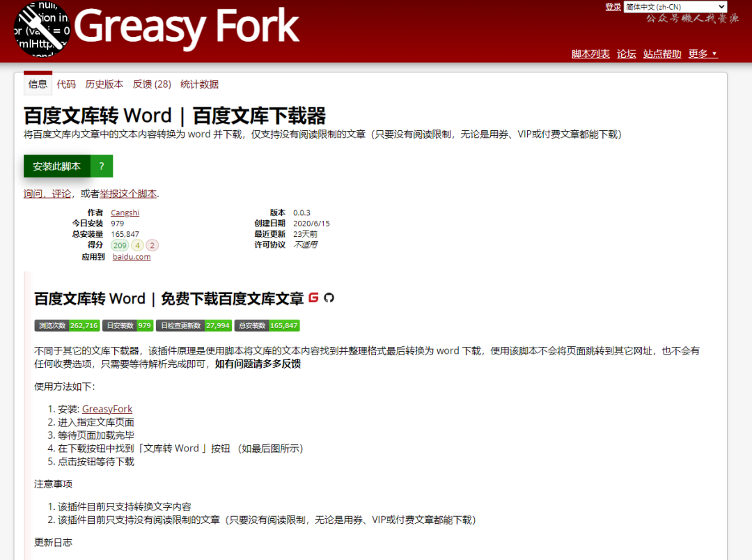Click the 浏览次数 262,716 badge

67,325
